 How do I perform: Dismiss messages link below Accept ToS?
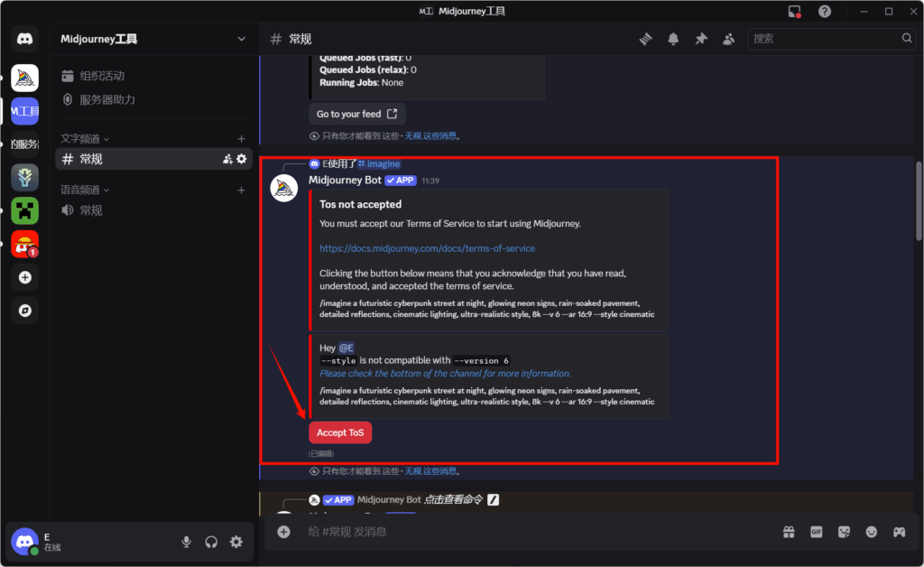pos(430,471)
